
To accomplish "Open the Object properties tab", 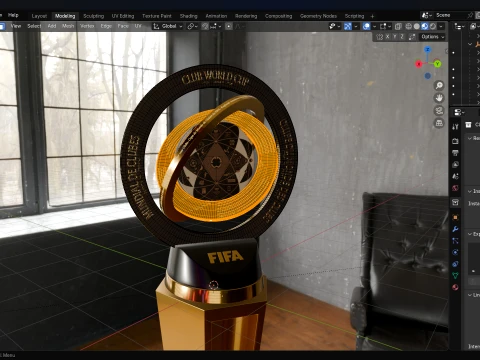I will [x=455, y=217].
